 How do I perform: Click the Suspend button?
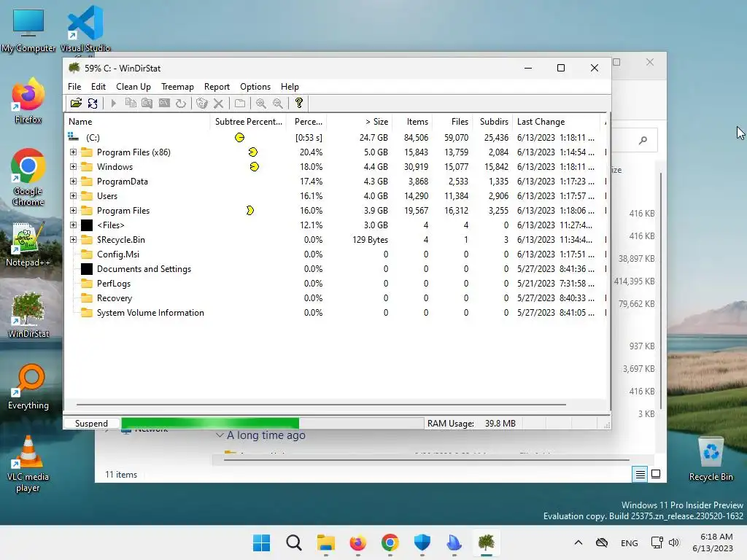click(91, 424)
